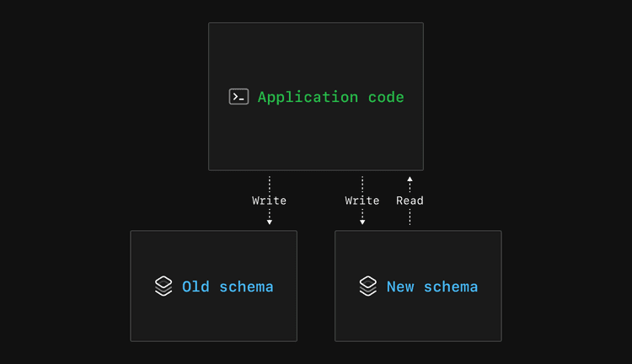The height and width of the screenshot is (364, 632).
Task: Click empty space at the bottom of the New schema box
Action: [x=418, y=324]
